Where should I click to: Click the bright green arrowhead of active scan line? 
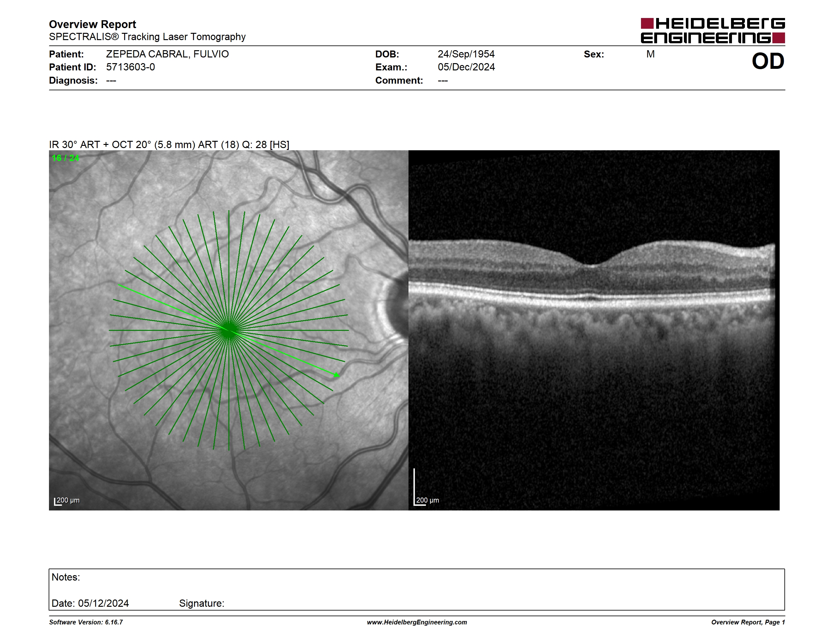coord(336,375)
